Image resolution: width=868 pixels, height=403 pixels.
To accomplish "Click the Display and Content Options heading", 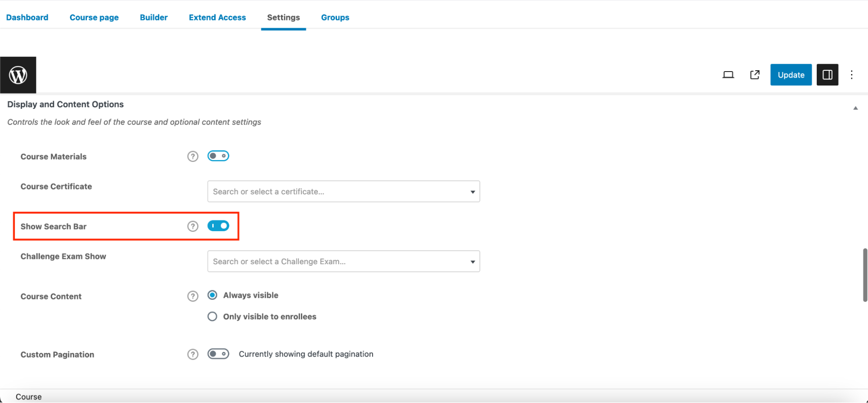I will point(66,104).
